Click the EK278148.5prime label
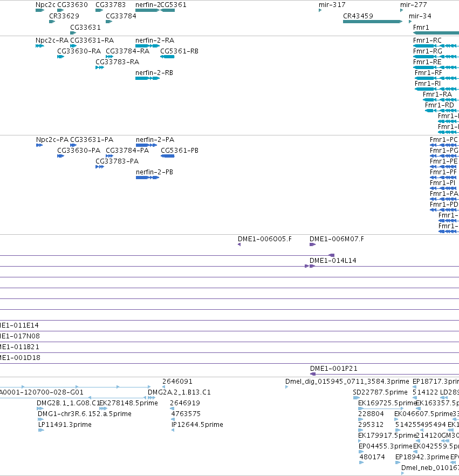Viewport: 459px width, 476px height. point(128,403)
